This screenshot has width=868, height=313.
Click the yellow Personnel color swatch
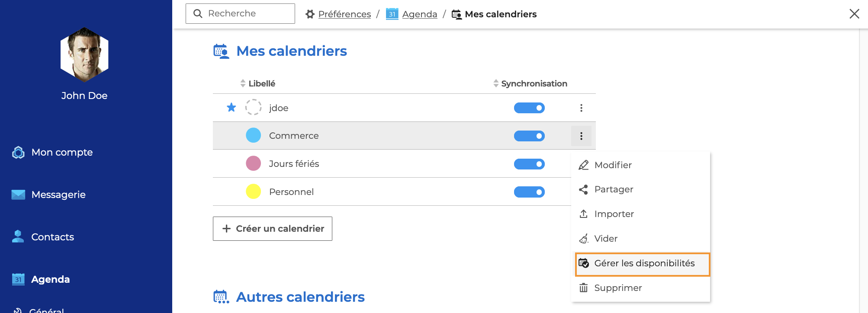point(254,192)
